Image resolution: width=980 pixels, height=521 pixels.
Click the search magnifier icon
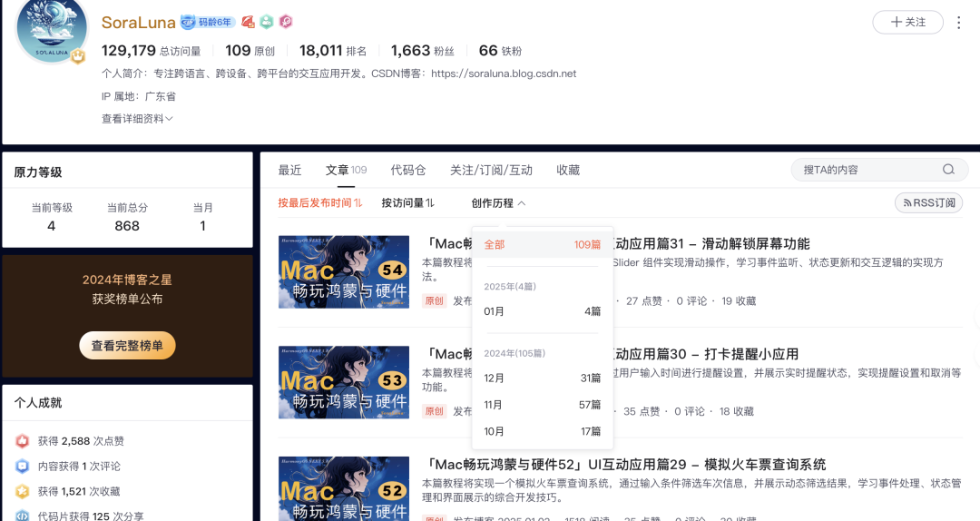[x=948, y=170]
